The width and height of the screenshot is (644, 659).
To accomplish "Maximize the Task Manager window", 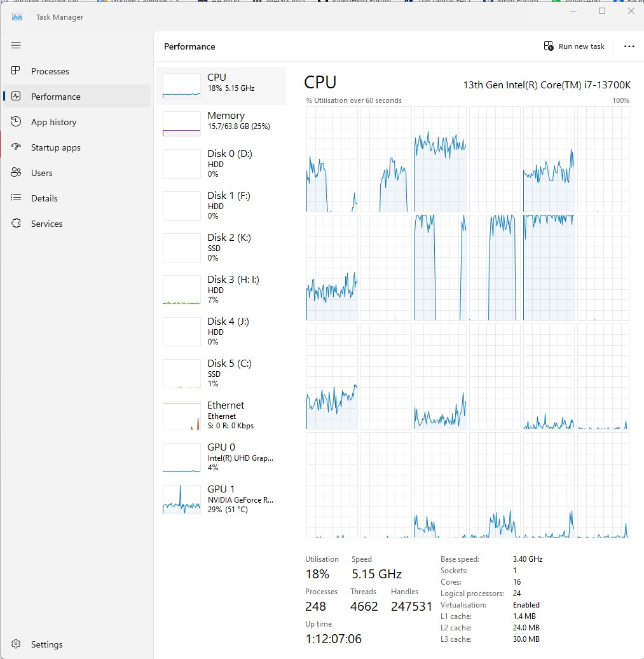I will (602, 11).
